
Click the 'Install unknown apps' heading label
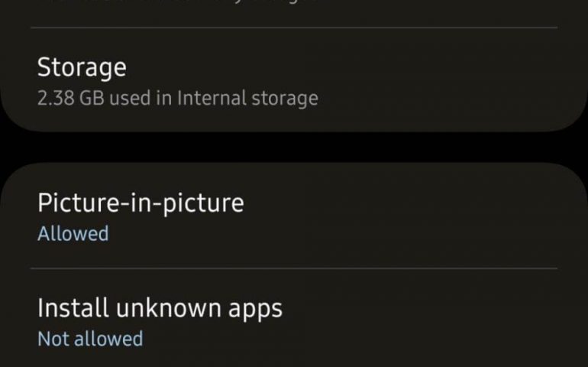point(160,308)
